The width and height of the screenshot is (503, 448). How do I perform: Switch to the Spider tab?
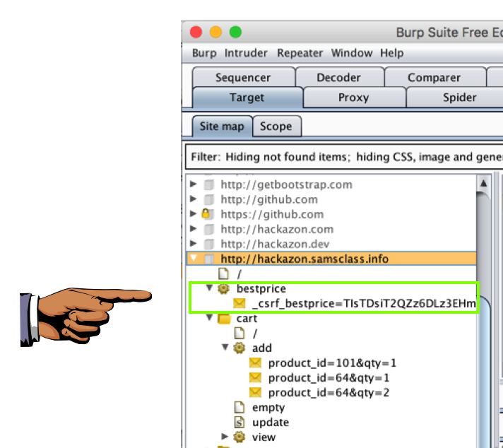pos(460,98)
